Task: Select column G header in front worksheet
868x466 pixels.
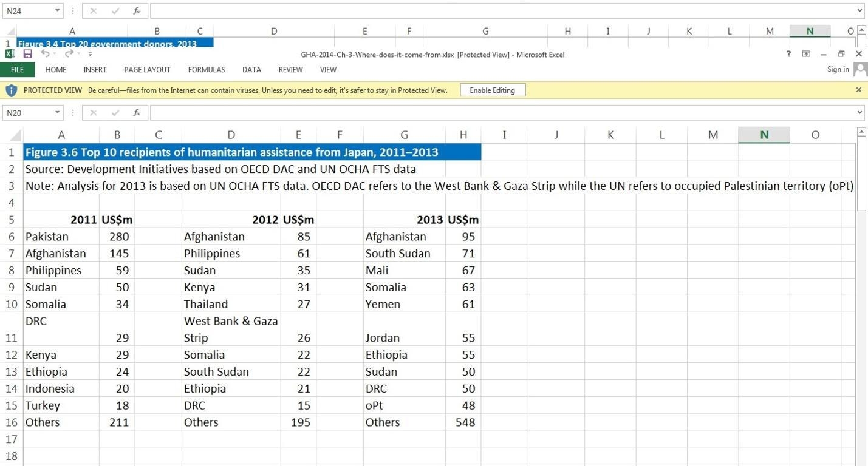Action: (404, 135)
